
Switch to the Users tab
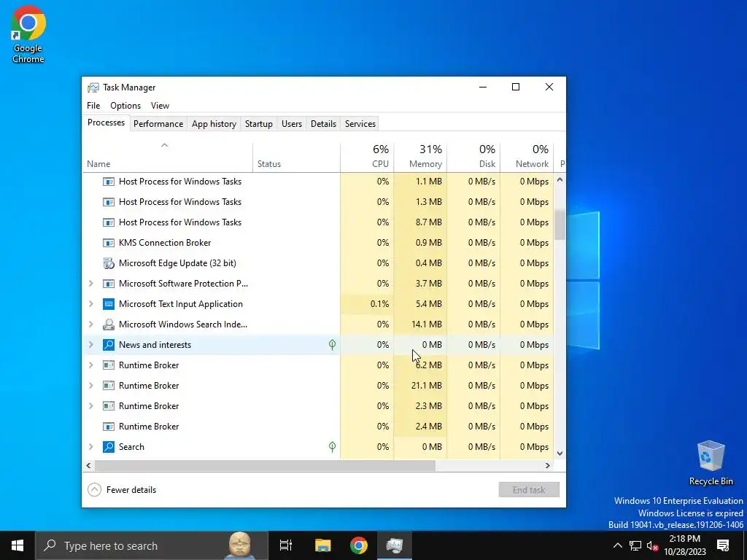(292, 124)
